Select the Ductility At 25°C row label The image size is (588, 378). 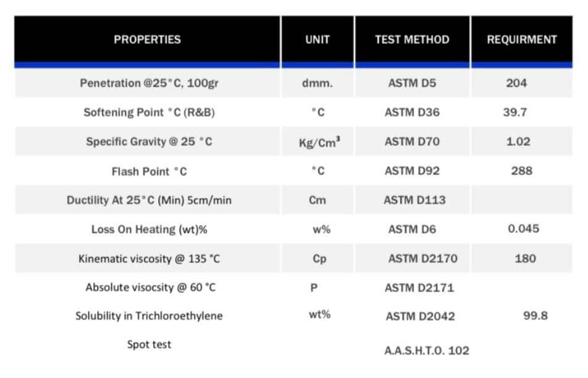point(149,200)
